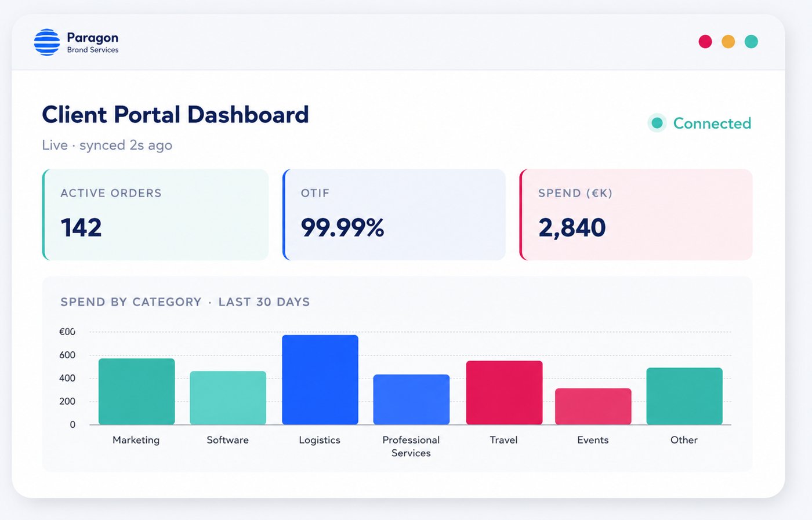Click the Paragon globe logo icon
Viewport: 812px width, 520px height.
point(47,42)
